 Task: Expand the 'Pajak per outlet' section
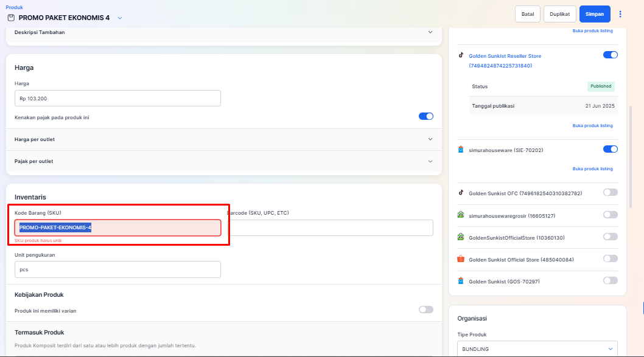click(x=430, y=161)
